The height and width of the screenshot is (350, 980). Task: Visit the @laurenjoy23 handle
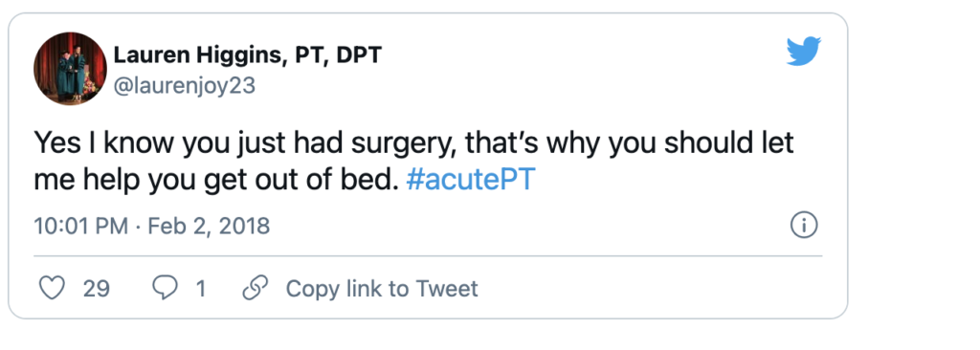pos(185,85)
